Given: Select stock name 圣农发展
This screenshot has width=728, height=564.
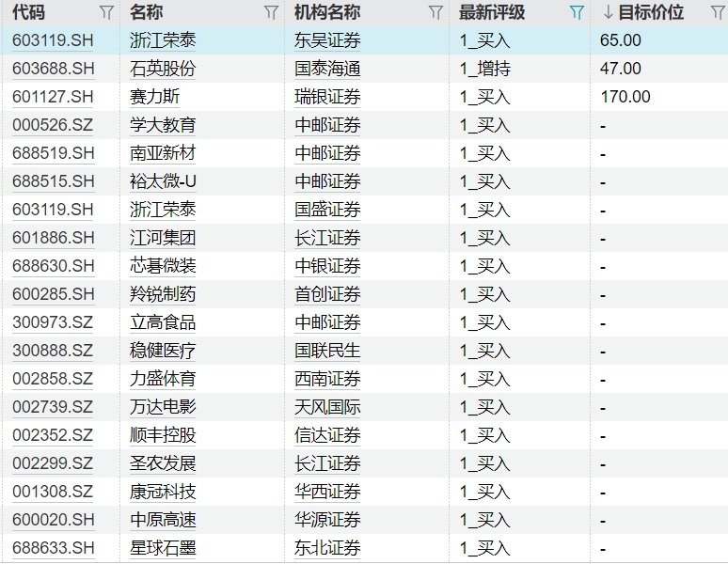Looking at the screenshot, I should point(163,463).
